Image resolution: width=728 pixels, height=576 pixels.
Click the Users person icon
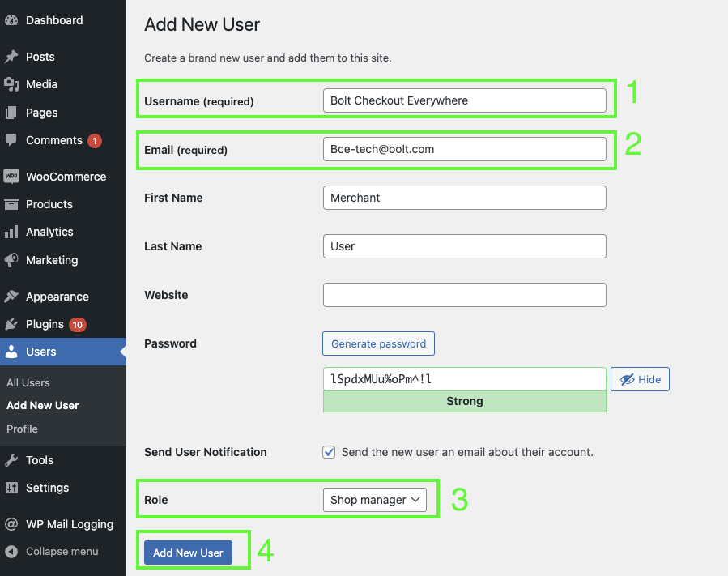pos(11,352)
